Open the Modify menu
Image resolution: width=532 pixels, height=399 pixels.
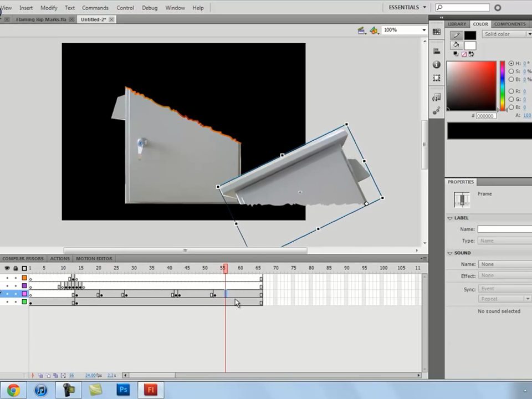49,8
